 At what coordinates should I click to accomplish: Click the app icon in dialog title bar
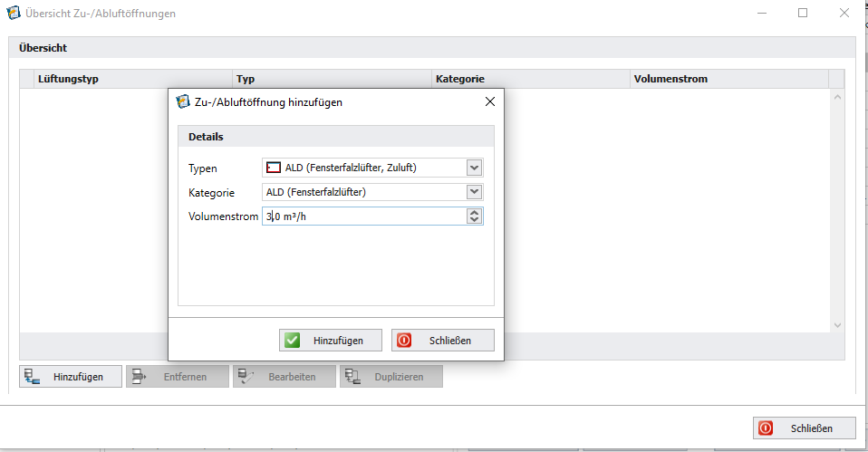(182, 102)
